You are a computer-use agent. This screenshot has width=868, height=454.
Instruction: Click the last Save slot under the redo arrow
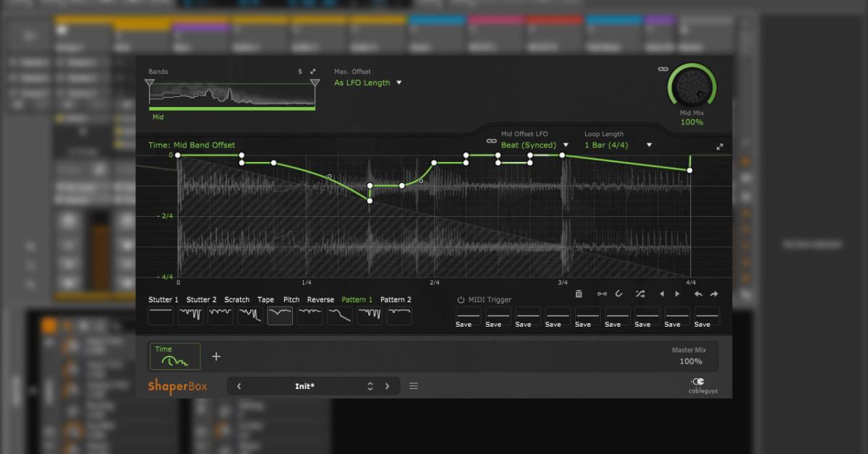(707, 317)
